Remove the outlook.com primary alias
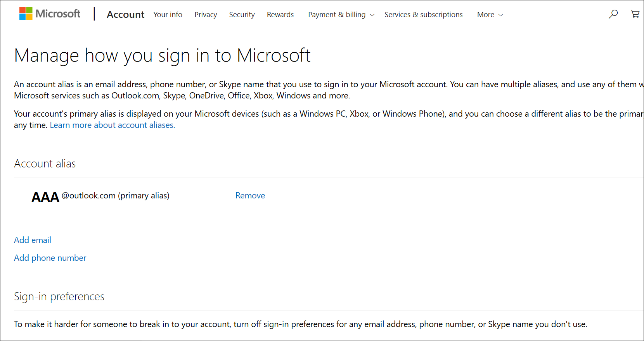 click(250, 196)
